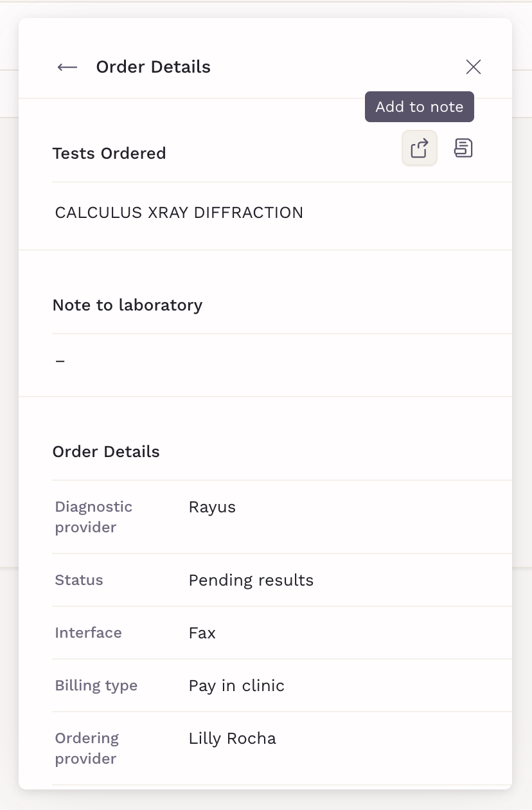Select the Pending results status text

coord(251,580)
